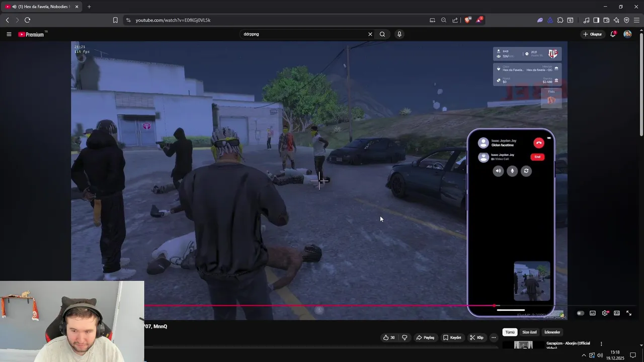
Task: Open a new browser tab
Action: tap(89, 7)
